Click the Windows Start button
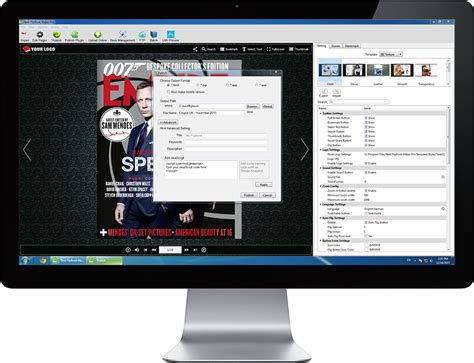This screenshot has width=474, height=363. click(25, 260)
